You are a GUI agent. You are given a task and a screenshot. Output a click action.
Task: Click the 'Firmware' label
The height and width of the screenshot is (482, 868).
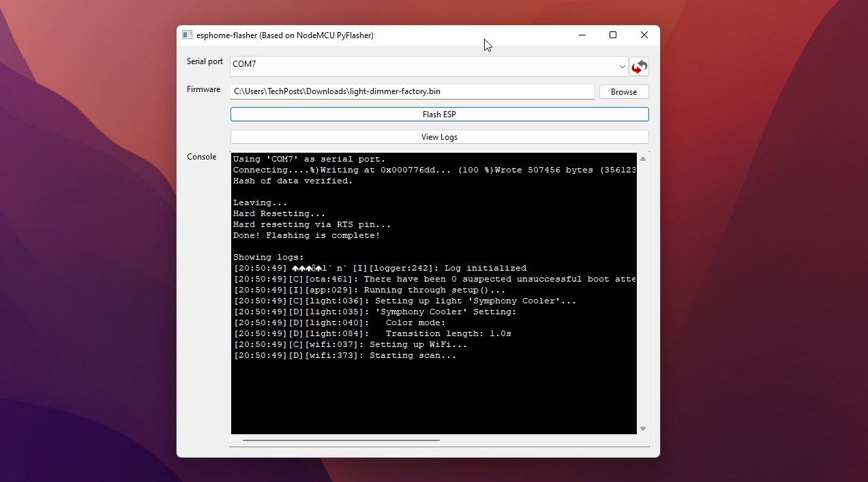pyautogui.click(x=204, y=89)
